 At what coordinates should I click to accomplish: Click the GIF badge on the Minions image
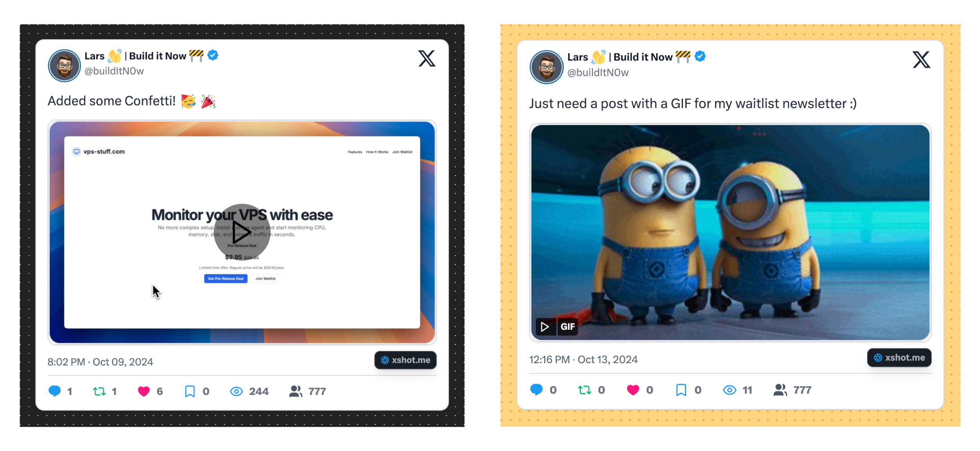[568, 327]
